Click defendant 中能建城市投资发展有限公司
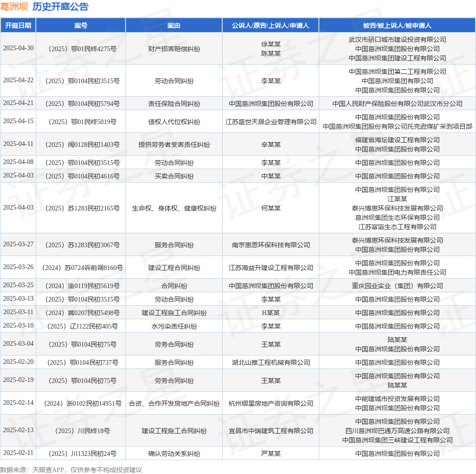This screenshot has height=474, width=476. tap(397, 399)
